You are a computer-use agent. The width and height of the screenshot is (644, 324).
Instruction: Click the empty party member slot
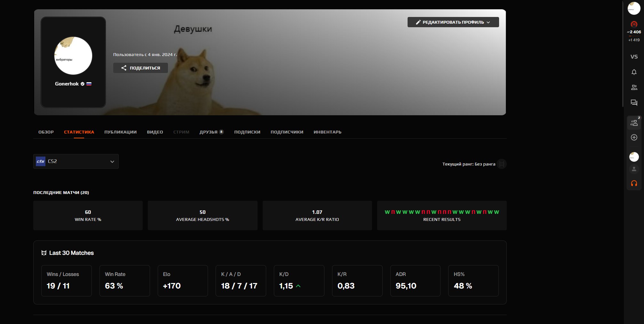coord(634,169)
